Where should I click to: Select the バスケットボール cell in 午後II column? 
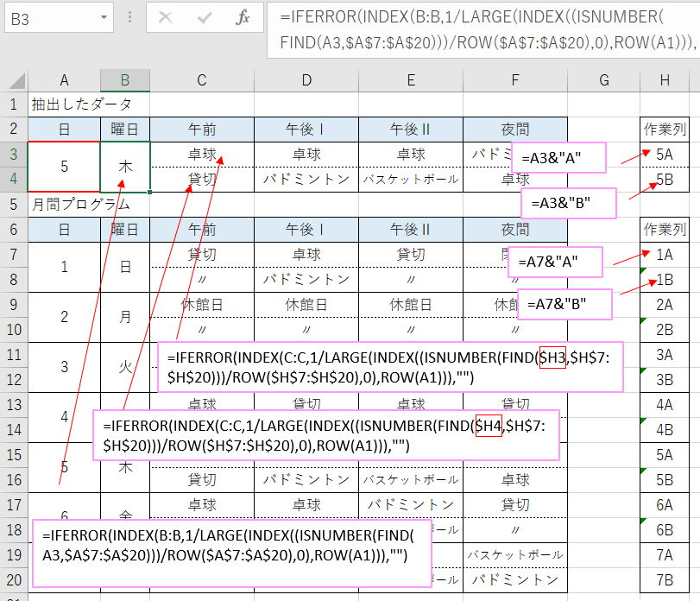[410, 180]
